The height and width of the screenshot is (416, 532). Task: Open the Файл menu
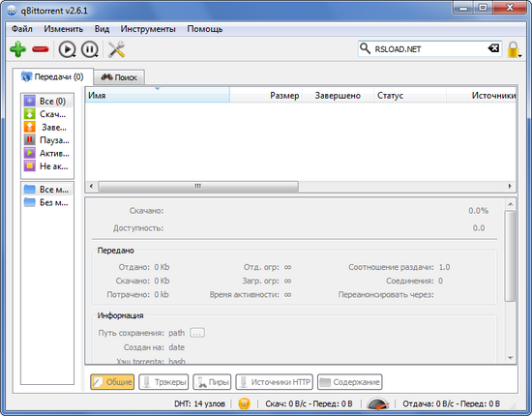[x=22, y=29]
